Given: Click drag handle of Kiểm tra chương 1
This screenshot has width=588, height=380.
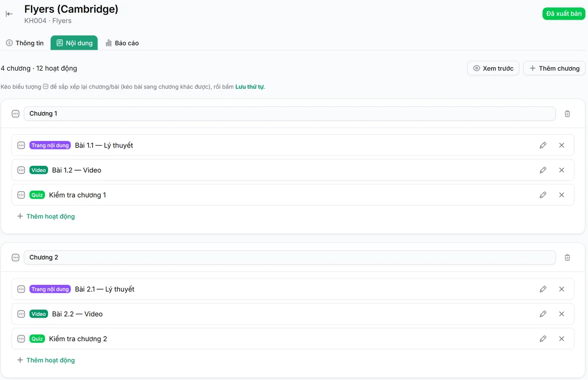Looking at the screenshot, I should pos(21,195).
